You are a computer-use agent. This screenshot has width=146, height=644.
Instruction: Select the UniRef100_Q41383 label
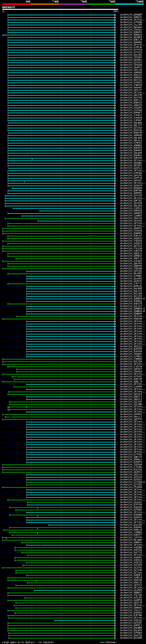point(131,55)
